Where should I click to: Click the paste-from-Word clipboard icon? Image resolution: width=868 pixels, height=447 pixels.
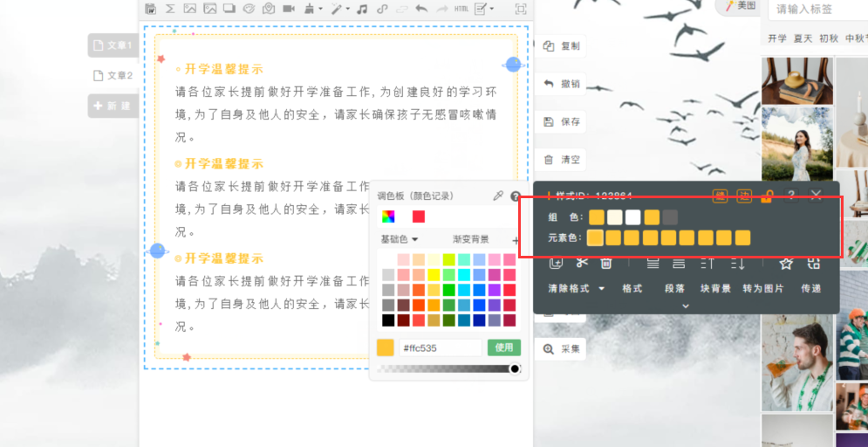(x=150, y=9)
